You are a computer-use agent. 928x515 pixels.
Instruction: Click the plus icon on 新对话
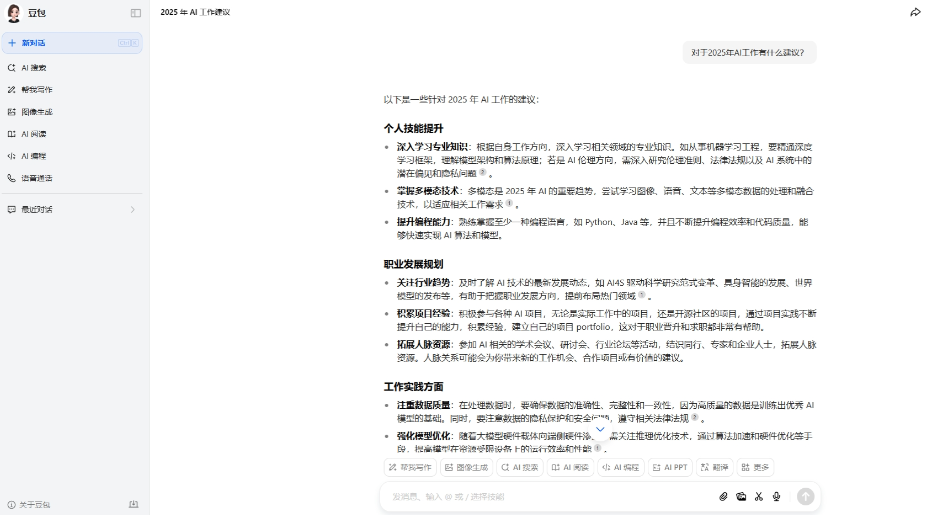coord(12,43)
